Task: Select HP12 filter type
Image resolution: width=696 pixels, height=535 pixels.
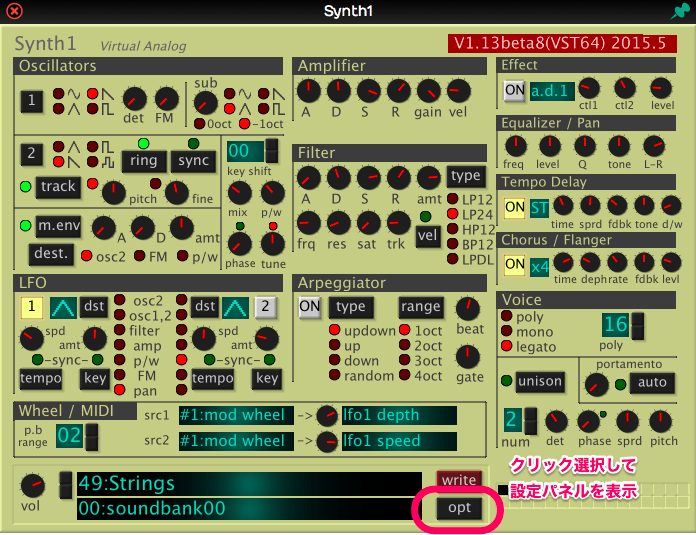Action: tap(452, 229)
